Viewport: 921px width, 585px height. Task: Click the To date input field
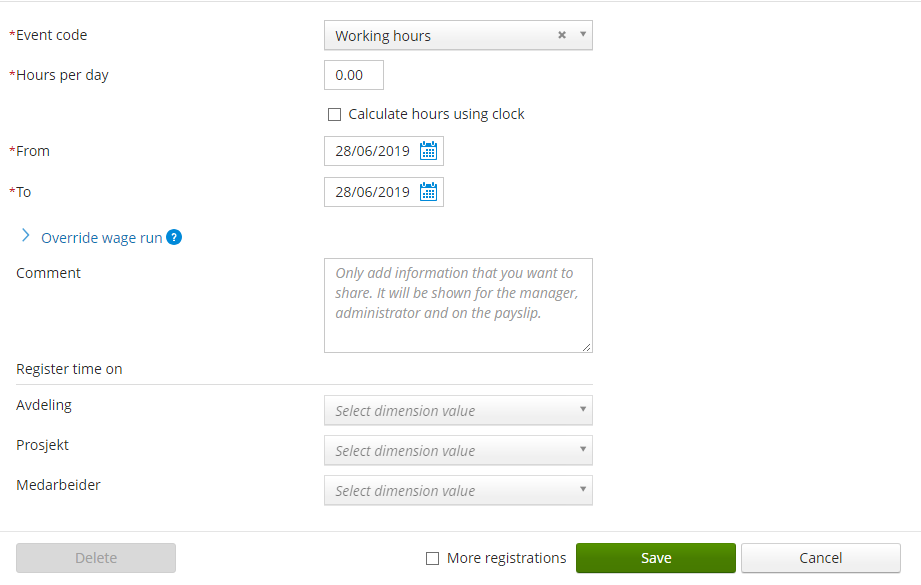[372, 192]
